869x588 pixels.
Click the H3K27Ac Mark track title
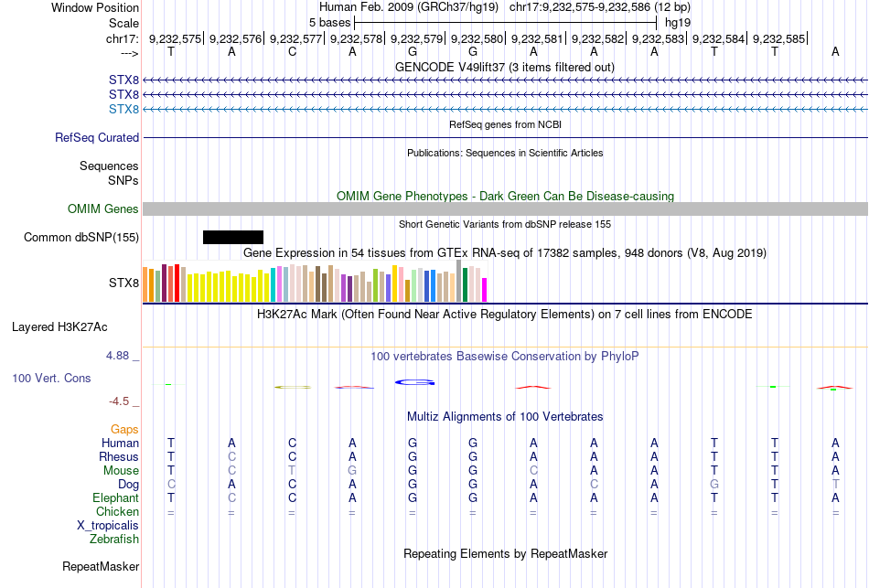[x=504, y=315]
